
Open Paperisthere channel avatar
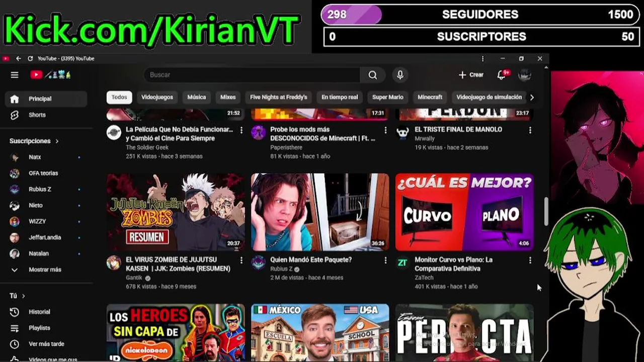[258, 132]
